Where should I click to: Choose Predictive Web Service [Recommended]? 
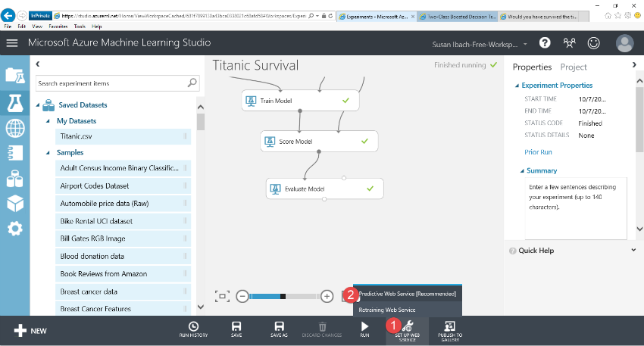coord(408,294)
